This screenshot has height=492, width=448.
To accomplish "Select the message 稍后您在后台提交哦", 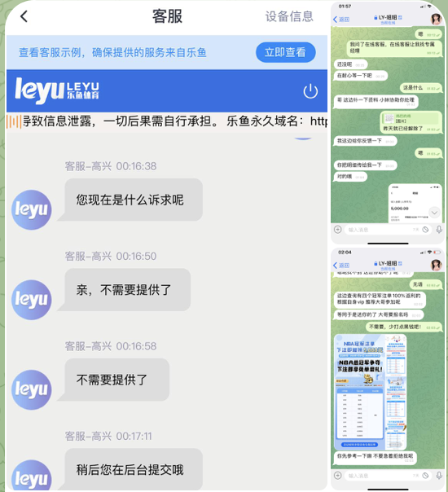I will pos(130,469).
